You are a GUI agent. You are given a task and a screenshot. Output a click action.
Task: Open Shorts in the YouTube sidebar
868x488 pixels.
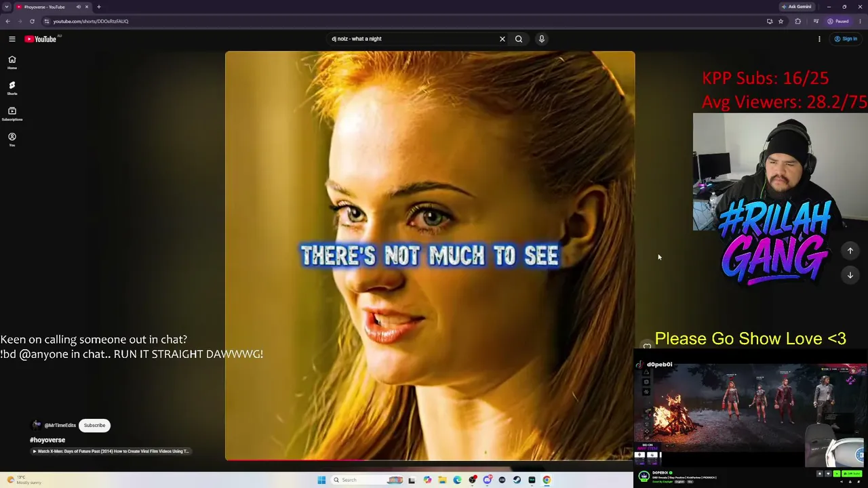12,88
